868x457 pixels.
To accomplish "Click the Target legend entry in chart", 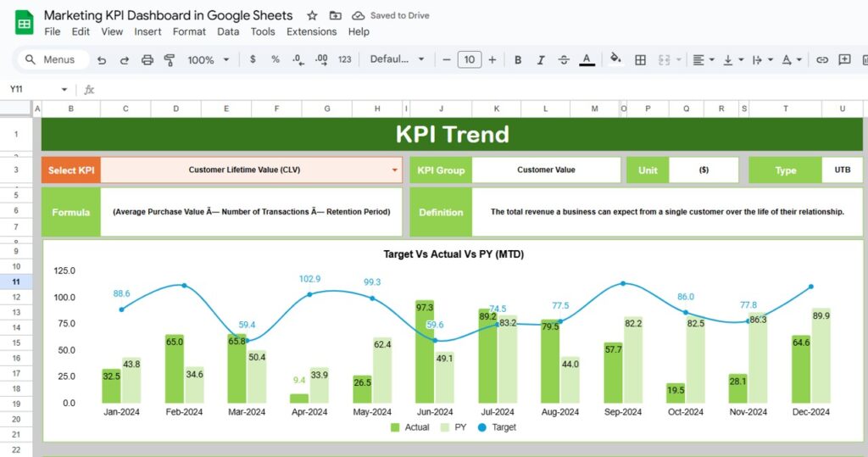I will [x=497, y=427].
